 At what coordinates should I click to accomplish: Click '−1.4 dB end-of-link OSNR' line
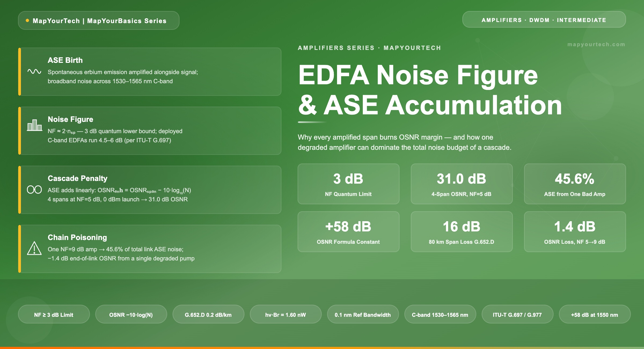tap(121, 258)
